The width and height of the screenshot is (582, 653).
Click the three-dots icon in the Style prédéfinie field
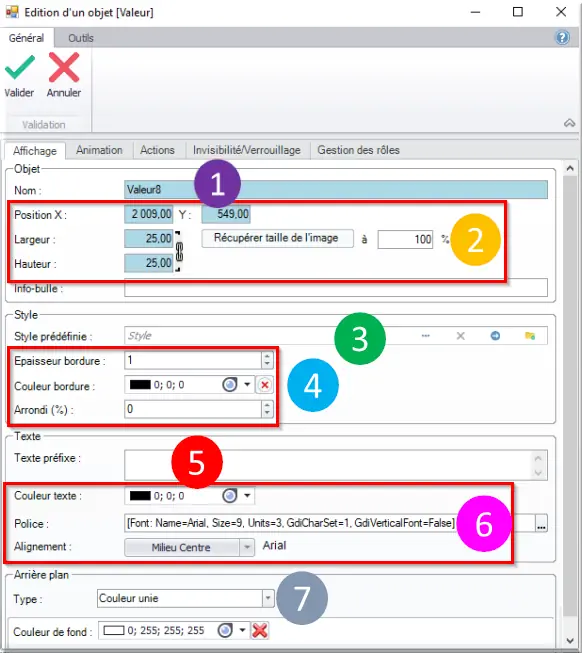tap(425, 336)
